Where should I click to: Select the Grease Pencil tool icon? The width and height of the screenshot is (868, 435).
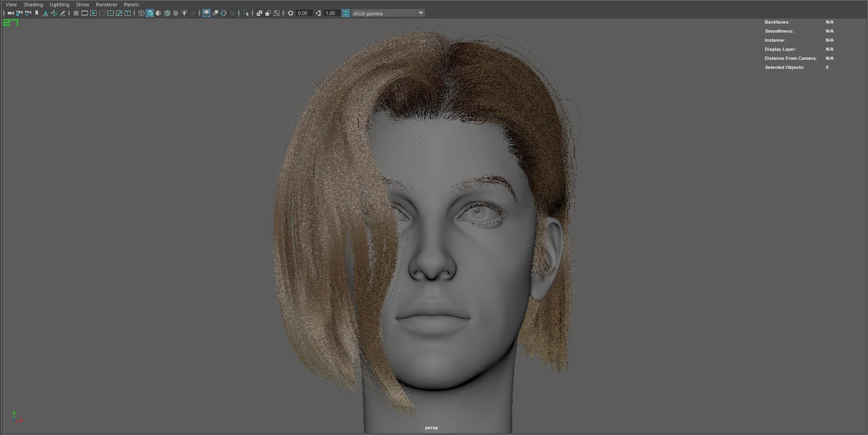pyautogui.click(x=62, y=13)
